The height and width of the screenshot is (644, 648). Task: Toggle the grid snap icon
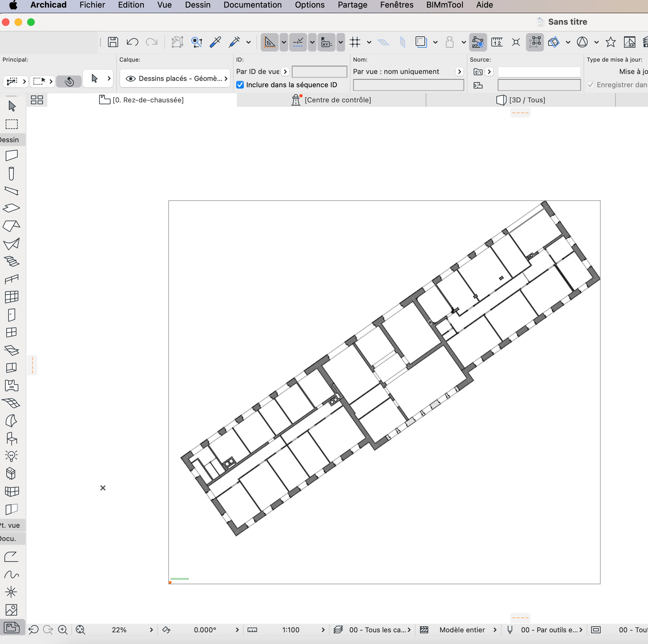[x=355, y=42]
